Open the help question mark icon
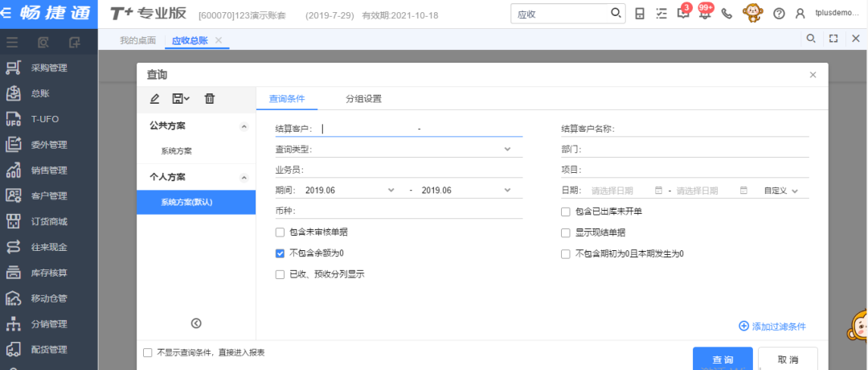The image size is (868, 370). [779, 14]
